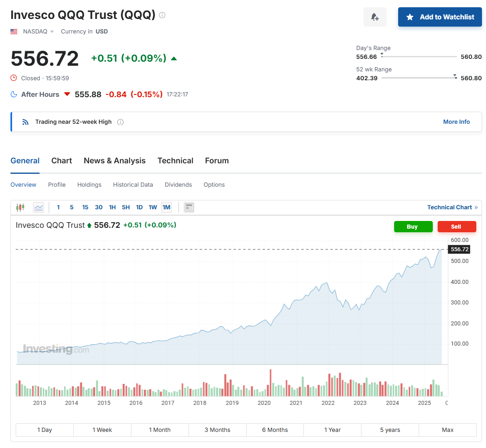Create a price alert with bell icon
Viewport: 486px width, 448px height.
(x=375, y=17)
